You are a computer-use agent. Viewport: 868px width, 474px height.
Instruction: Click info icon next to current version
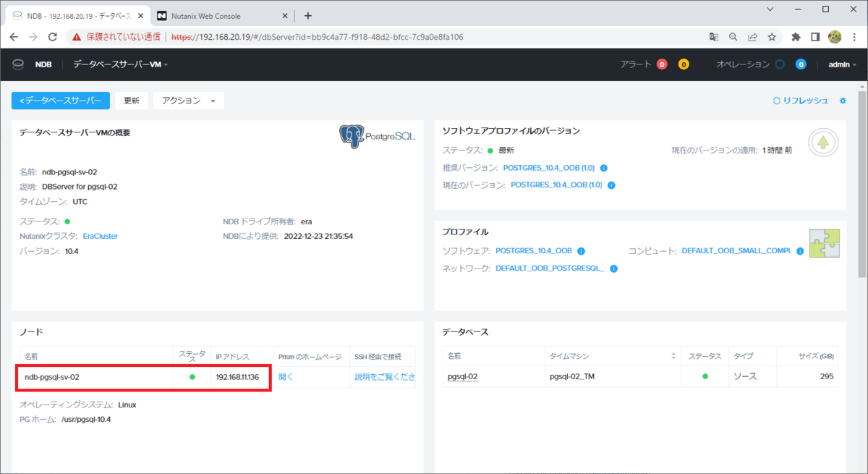611,185
